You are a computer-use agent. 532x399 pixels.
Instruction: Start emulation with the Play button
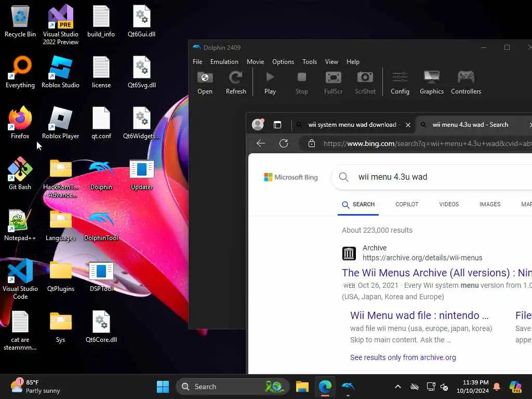270,83
